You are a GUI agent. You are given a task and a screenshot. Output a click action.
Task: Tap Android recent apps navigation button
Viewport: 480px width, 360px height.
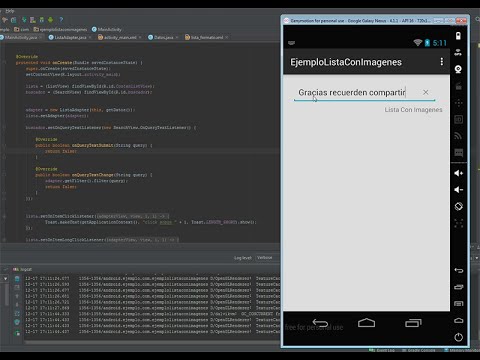pos(413,323)
